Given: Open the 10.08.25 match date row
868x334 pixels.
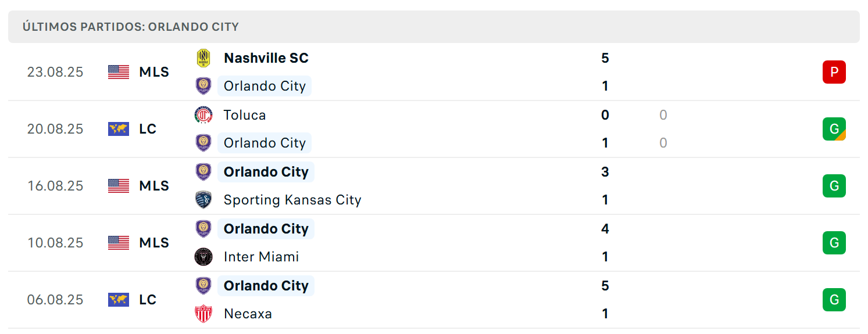Looking at the screenshot, I should 434,243.
